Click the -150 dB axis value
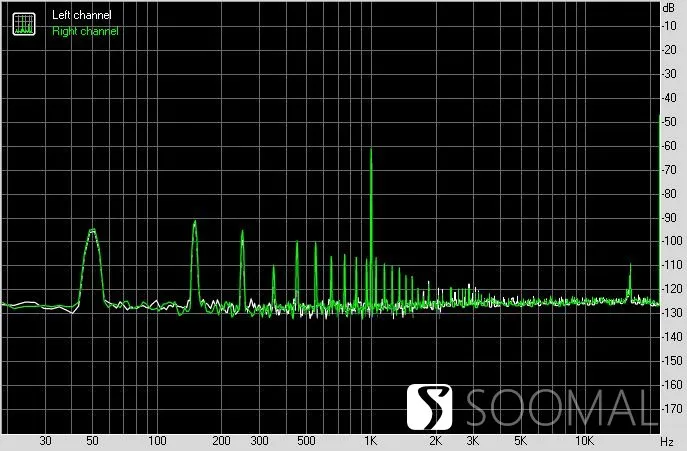Screen dimensions: 687x451 672,361
